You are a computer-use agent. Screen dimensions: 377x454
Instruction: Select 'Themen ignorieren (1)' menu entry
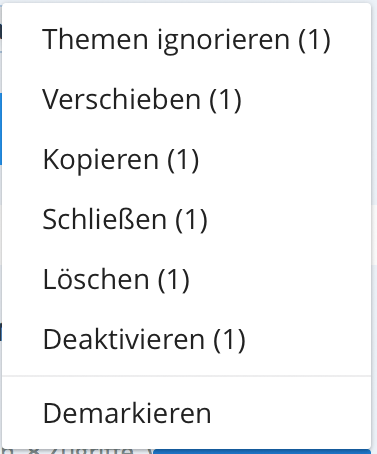coord(186,40)
